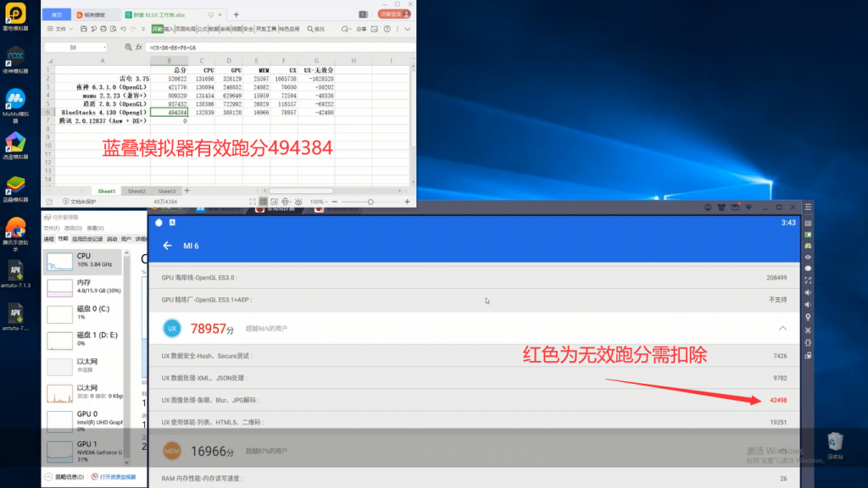The height and width of the screenshot is (488, 868).
Task: Open the Nox emulator desktop shortcut
Action: coord(15,60)
